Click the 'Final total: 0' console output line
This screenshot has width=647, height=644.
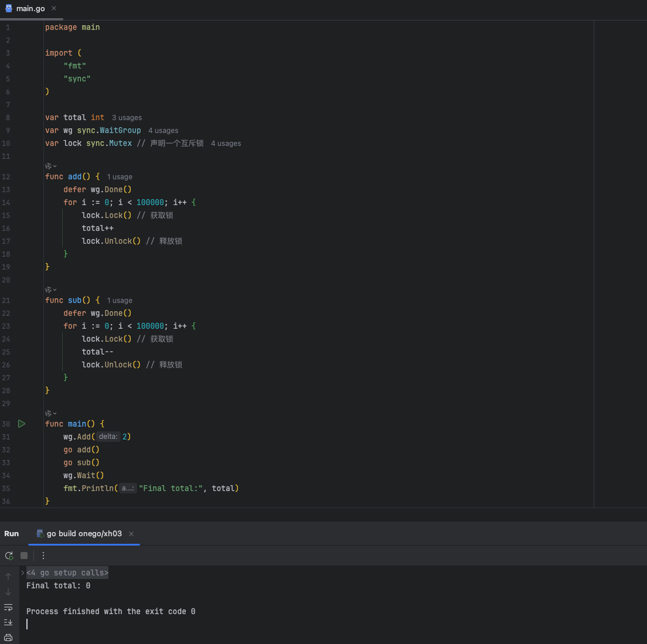coord(58,585)
